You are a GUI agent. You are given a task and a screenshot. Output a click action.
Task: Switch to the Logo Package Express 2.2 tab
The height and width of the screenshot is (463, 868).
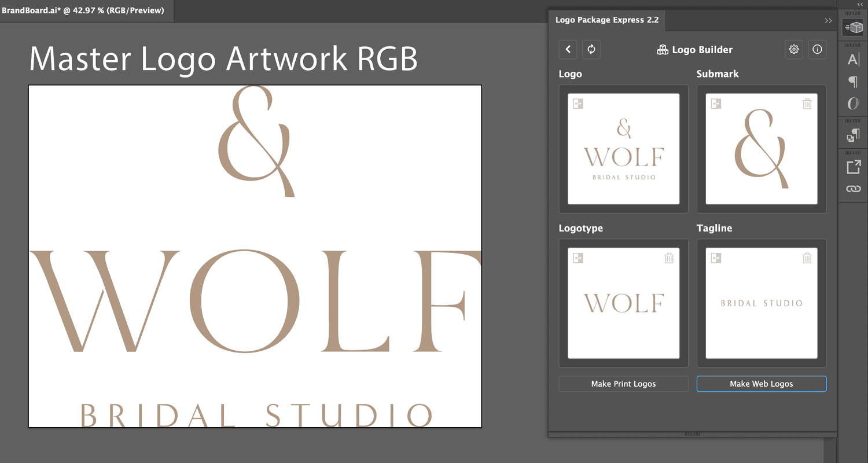[x=606, y=19]
